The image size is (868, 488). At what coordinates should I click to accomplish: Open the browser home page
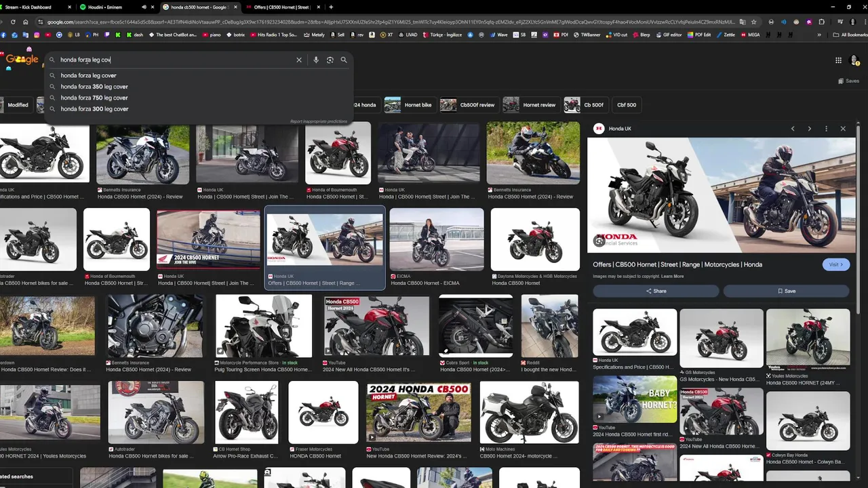pos(25,22)
